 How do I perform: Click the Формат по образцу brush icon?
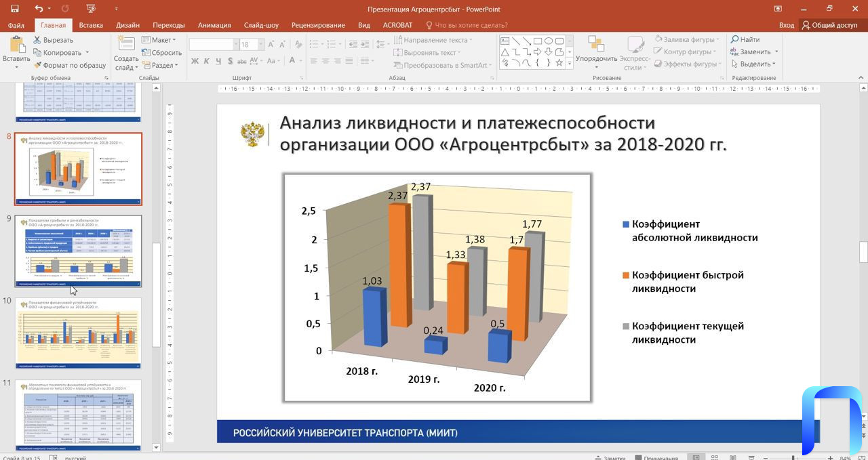coord(38,66)
